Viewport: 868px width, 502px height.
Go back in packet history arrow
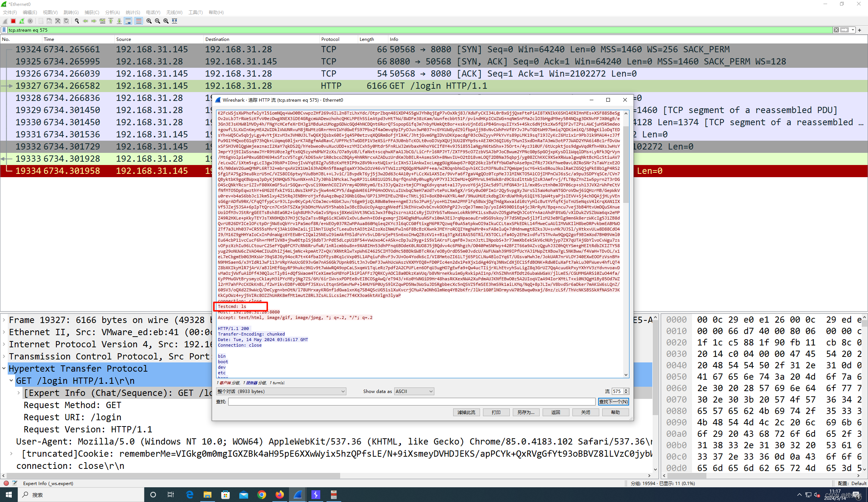[85, 21]
